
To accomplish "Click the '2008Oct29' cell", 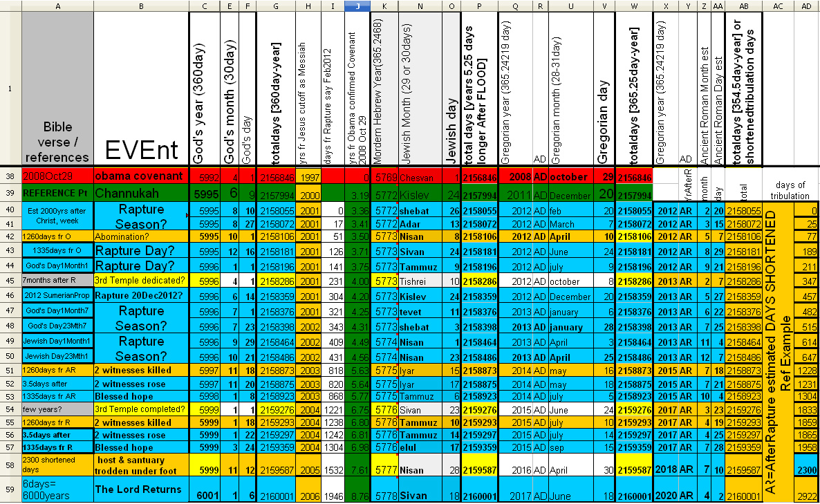I will pyautogui.click(x=57, y=176).
